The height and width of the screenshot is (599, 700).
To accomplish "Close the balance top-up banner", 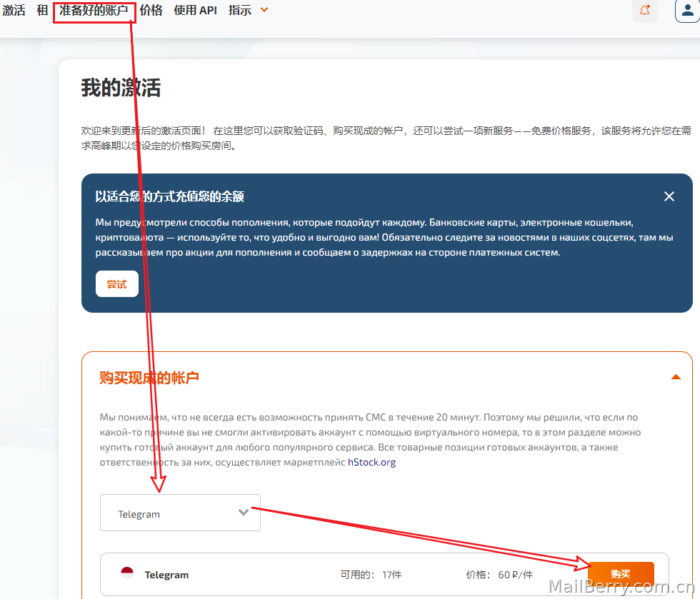I will coord(669,196).
